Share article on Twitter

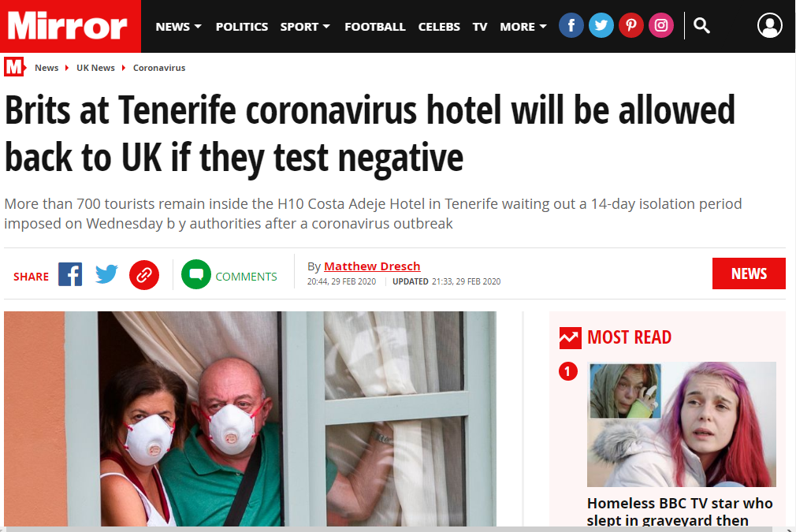pos(106,274)
